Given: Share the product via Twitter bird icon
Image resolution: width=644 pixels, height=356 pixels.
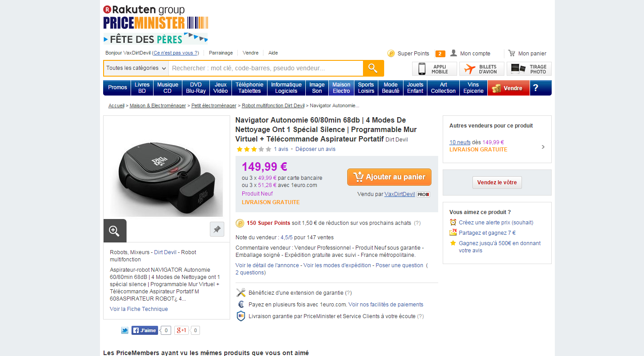Looking at the screenshot, I should click(x=125, y=330).
